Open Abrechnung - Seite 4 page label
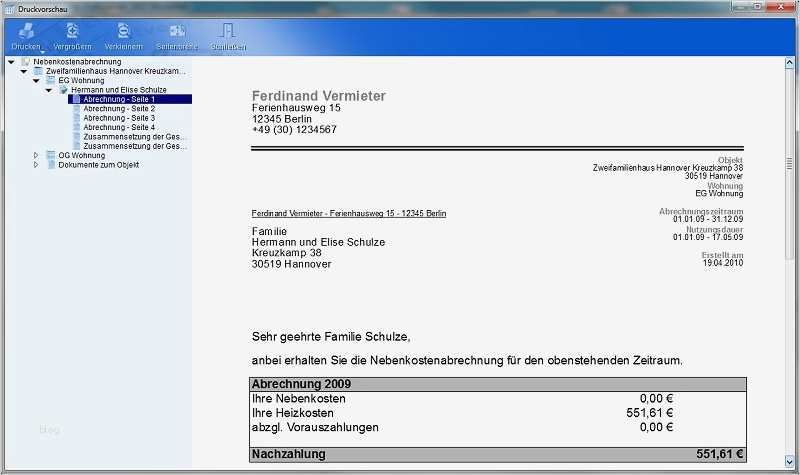The height and width of the screenshot is (475, 800). tap(119, 127)
